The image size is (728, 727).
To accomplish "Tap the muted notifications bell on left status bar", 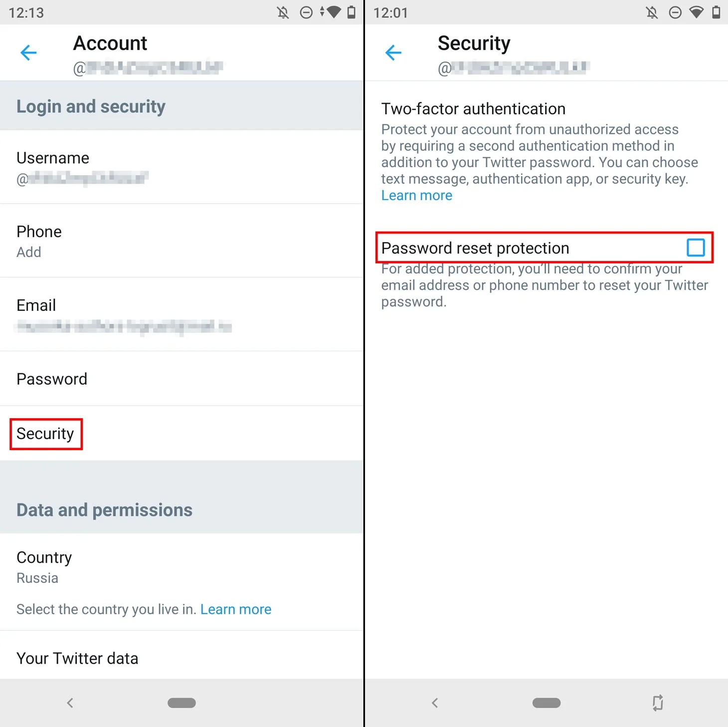I will click(x=283, y=12).
